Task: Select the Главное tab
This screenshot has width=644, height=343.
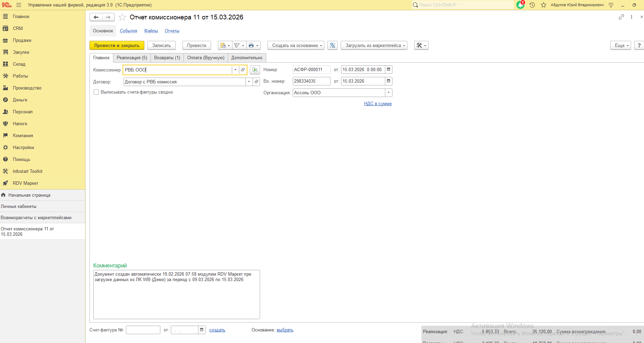Action: click(x=101, y=58)
